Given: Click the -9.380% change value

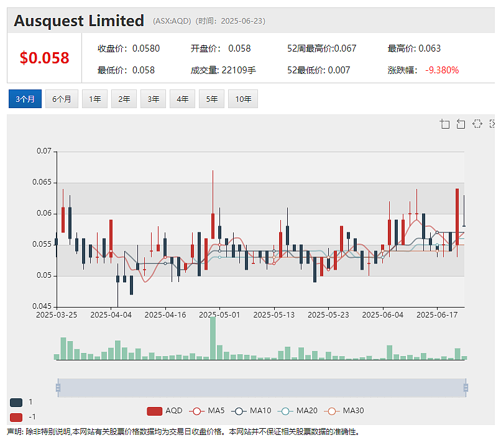Looking at the screenshot, I should [442, 70].
